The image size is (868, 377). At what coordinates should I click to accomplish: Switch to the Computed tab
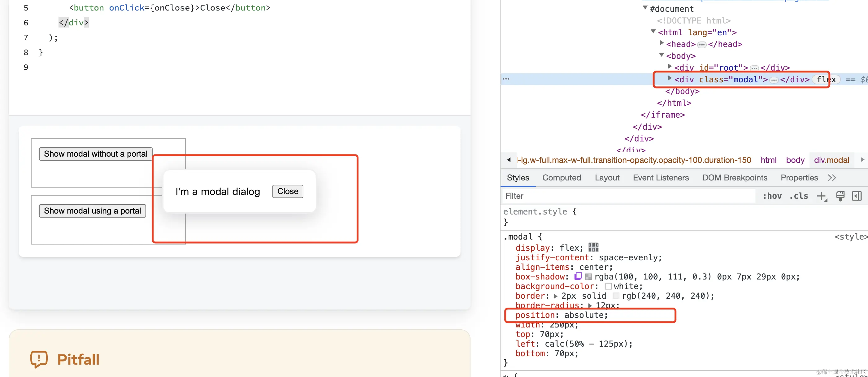click(561, 178)
